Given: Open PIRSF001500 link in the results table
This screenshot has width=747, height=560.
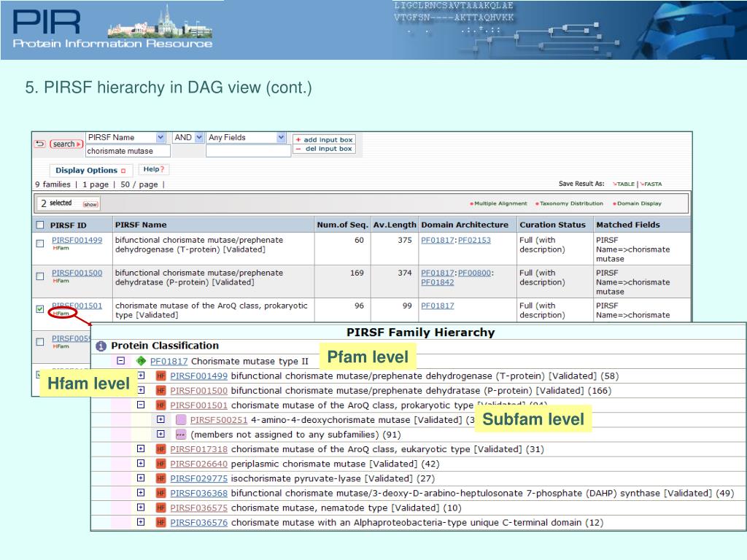Looking at the screenshot, I should (x=77, y=273).
